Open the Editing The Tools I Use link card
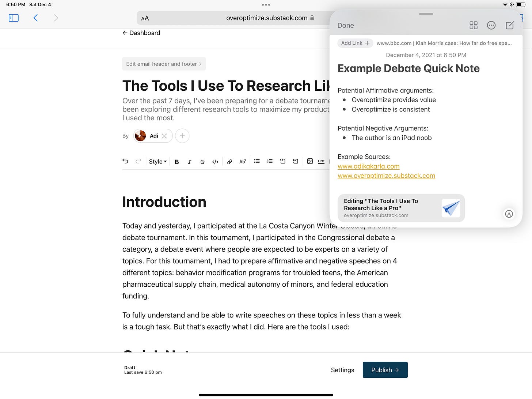Image resolution: width=532 pixels, height=399 pixels. [401, 208]
